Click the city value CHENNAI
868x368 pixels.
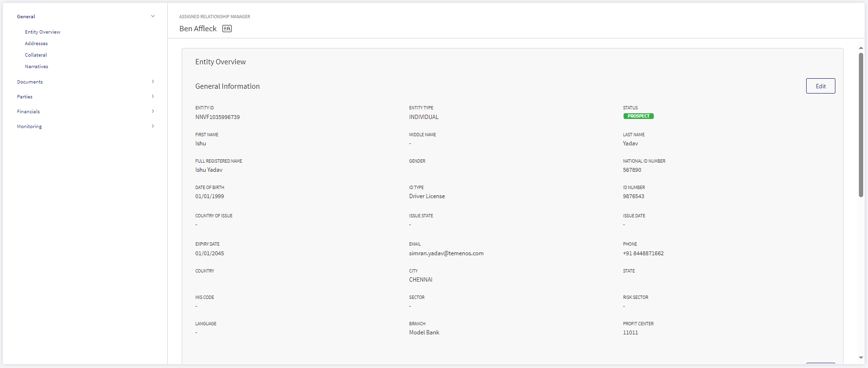coord(421,280)
